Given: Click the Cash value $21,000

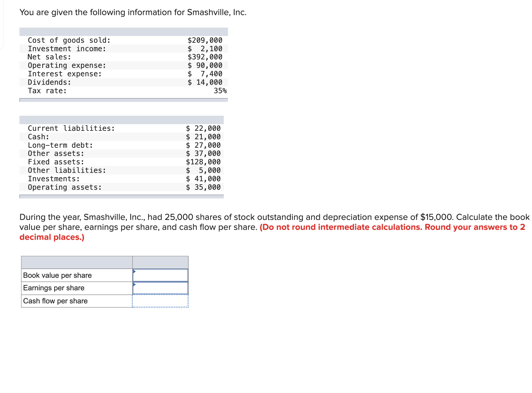Looking at the screenshot, I should click(203, 136).
